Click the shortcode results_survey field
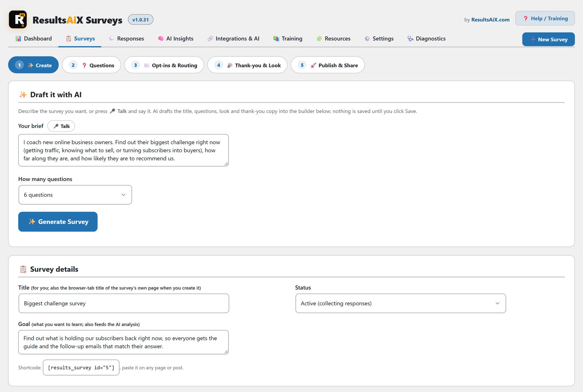The width and height of the screenshot is (583, 392). 81,368
